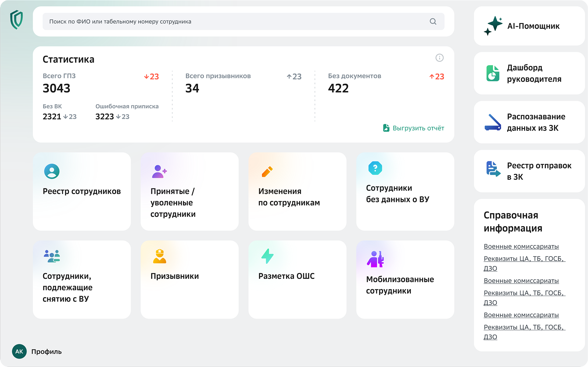Open first Военные комиссариаты link
The width and height of the screenshot is (588, 367).
pyautogui.click(x=521, y=247)
